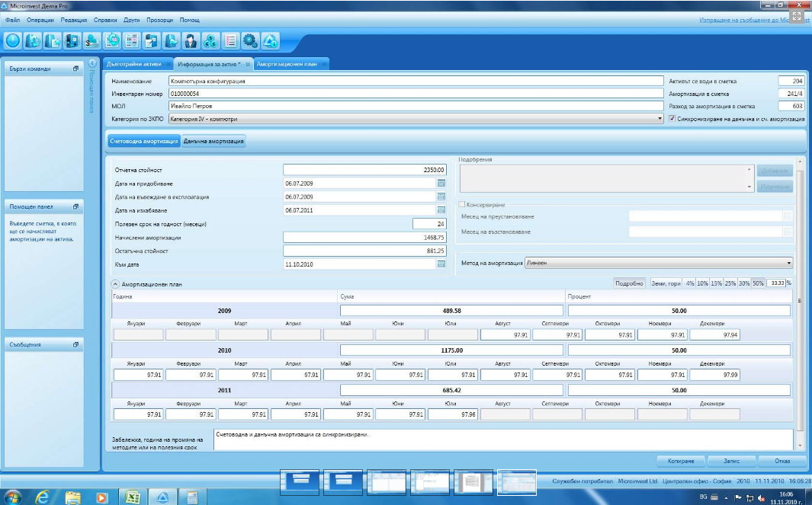The width and height of the screenshot is (812, 505).
Task: Toggle Синхронизиране на данъчна и сч. амортизация checkbox
Action: [x=672, y=119]
